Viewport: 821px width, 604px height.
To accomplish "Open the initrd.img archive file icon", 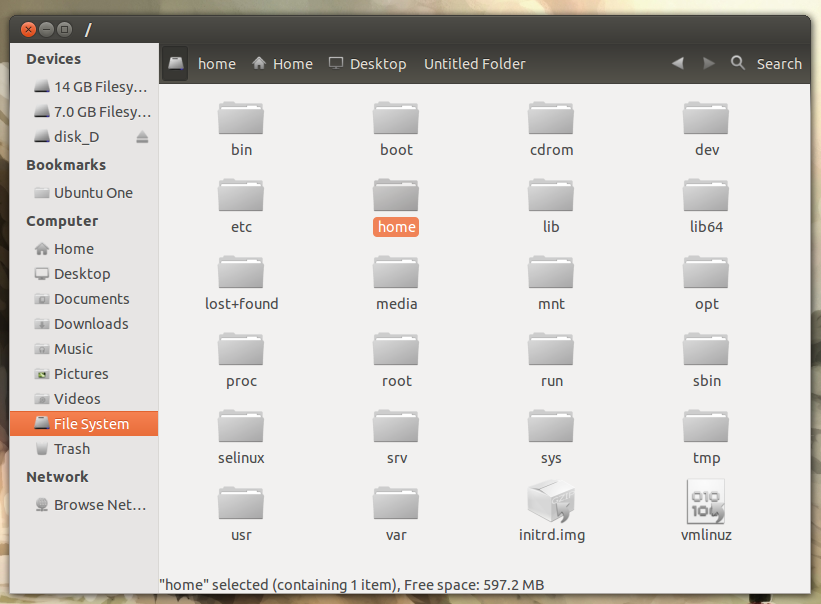I will tap(551, 502).
